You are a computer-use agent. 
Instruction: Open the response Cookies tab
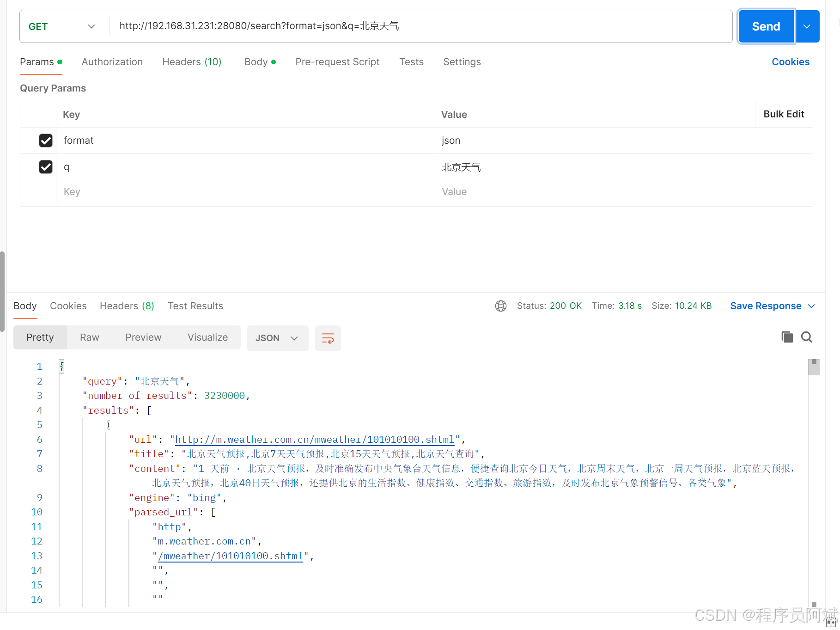pyautogui.click(x=68, y=306)
